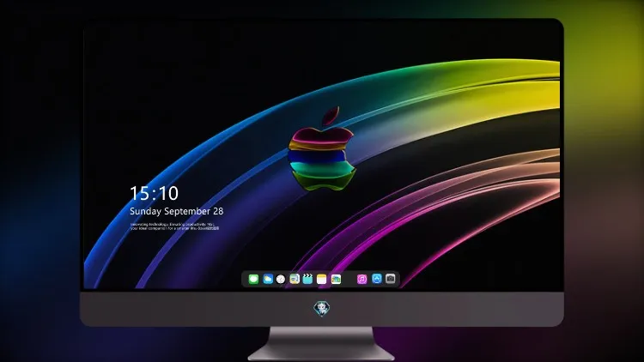Open the blue App Store icon
The height and width of the screenshot is (362, 644).
pyautogui.click(x=377, y=279)
